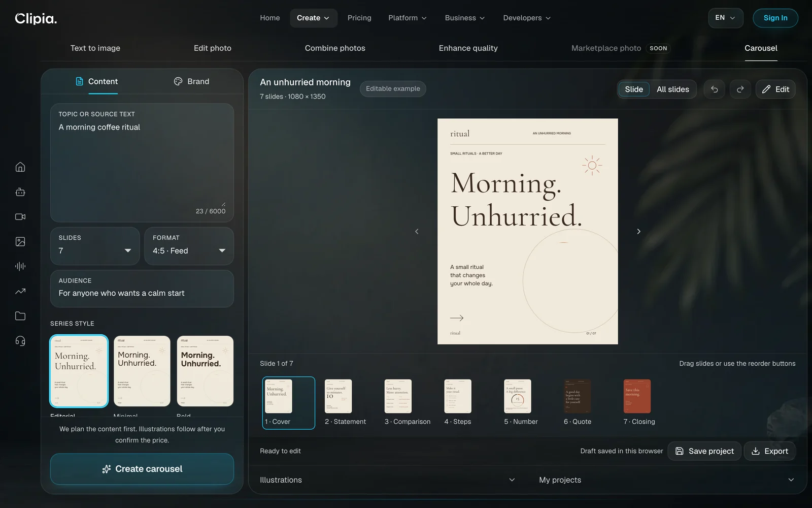This screenshot has height=508, width=812.
Task: Open the Text to image tab
Action: click(x=95, y=48)
